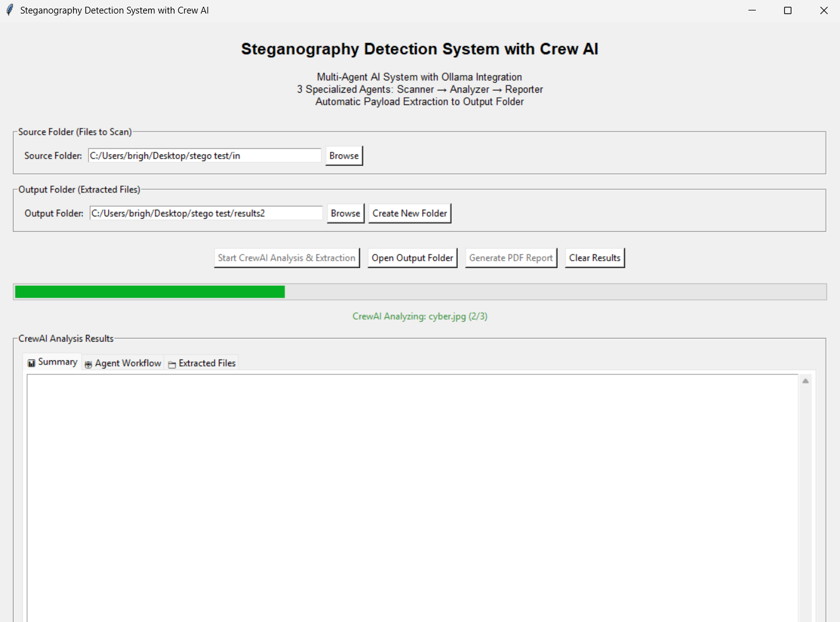This screenshot has height=622, width=840.
Task: Show the Extracted Files tab
Action: pyautogui.click(x=202, y=363)
